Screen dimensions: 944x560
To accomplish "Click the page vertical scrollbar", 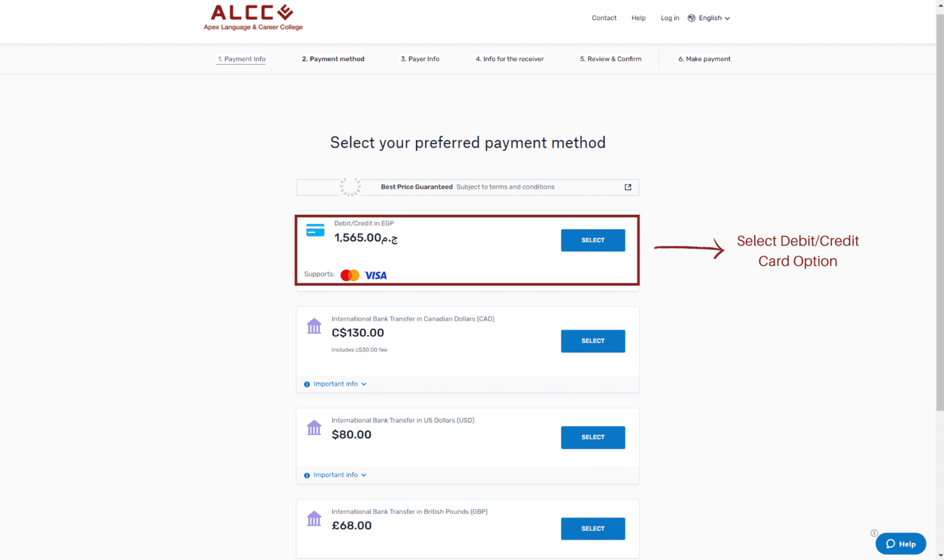I will tap(940, 212).
